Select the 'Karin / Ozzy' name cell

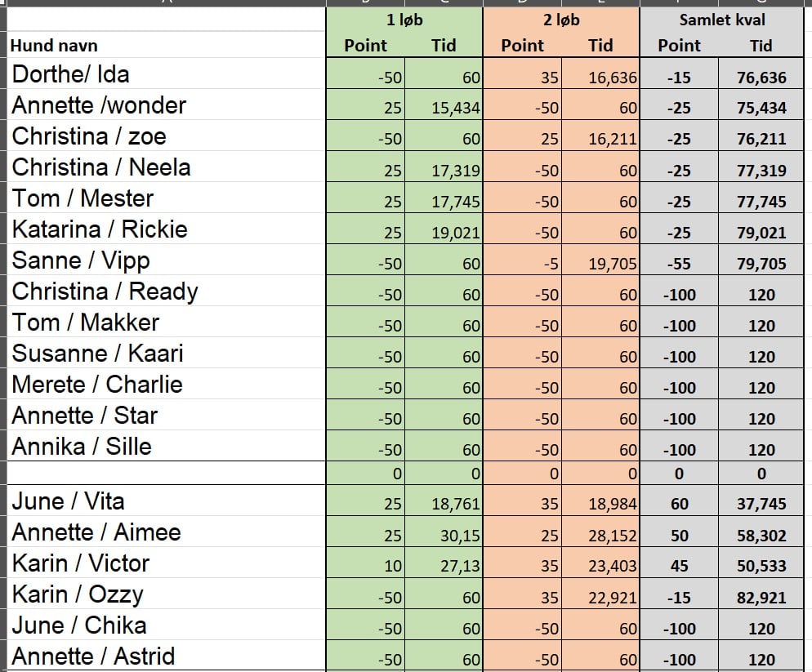166,594
